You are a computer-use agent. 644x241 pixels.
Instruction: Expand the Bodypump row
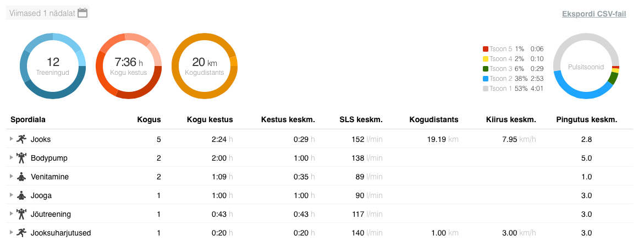[x=12, y=158]
